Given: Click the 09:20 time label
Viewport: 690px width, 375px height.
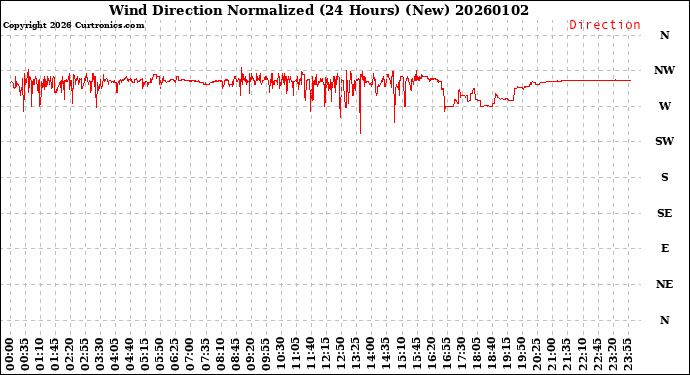Looking at the screenshot, I should pos(250,354).
